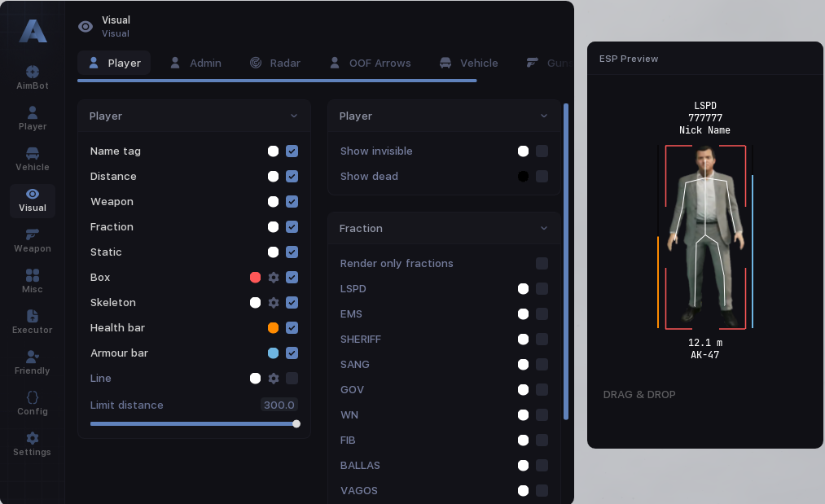Switch to the Radar tab
Screen dimensions: 825x504
click(274, 64)
